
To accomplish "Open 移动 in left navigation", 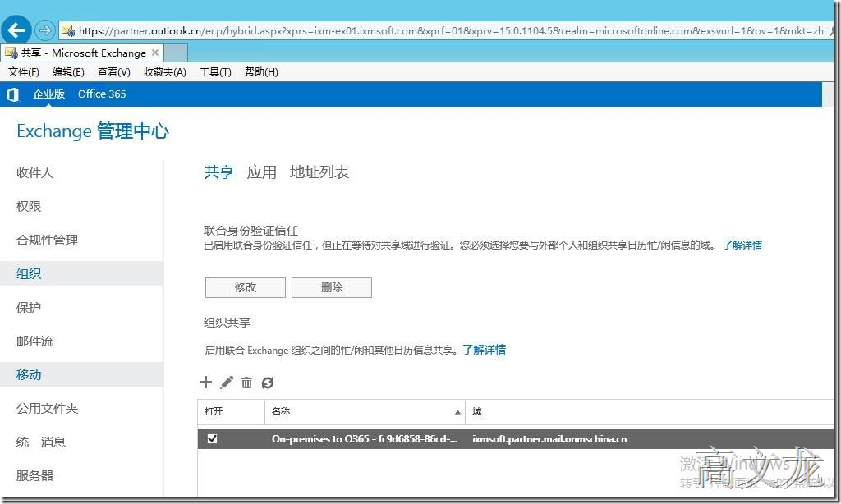I will click(81, 374).
